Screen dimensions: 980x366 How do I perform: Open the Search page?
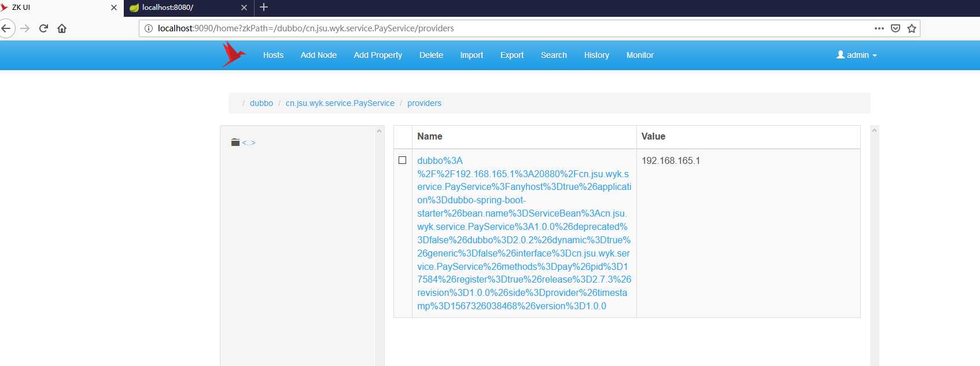[554, 55]
